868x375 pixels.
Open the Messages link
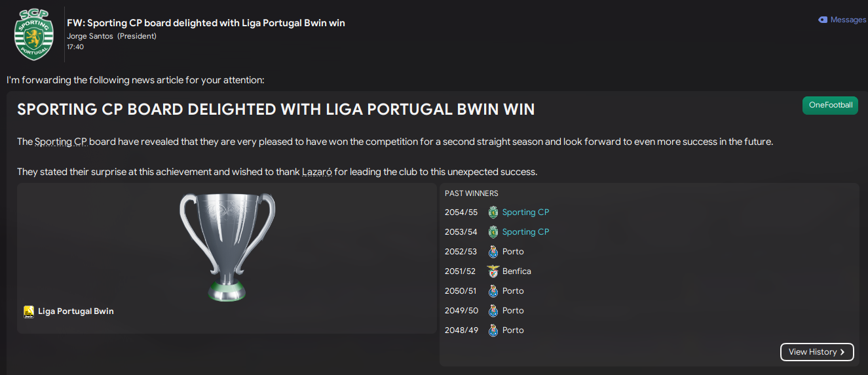[x=848, y=20]
